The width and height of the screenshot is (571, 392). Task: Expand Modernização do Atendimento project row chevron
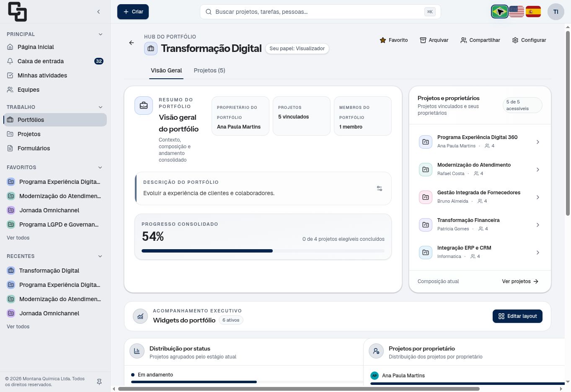click(538, 170)
